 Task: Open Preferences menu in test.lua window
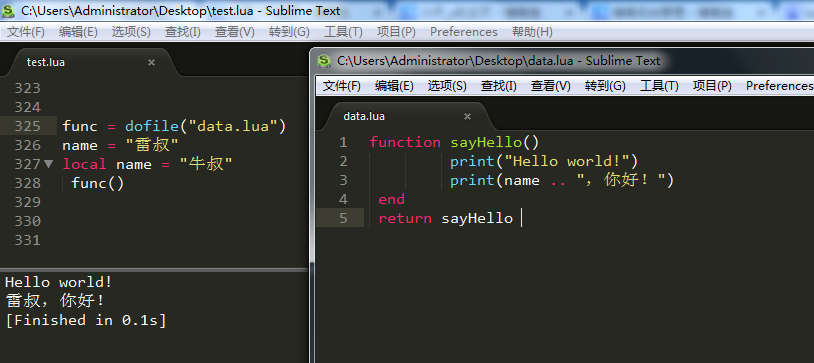pos(464,32)
